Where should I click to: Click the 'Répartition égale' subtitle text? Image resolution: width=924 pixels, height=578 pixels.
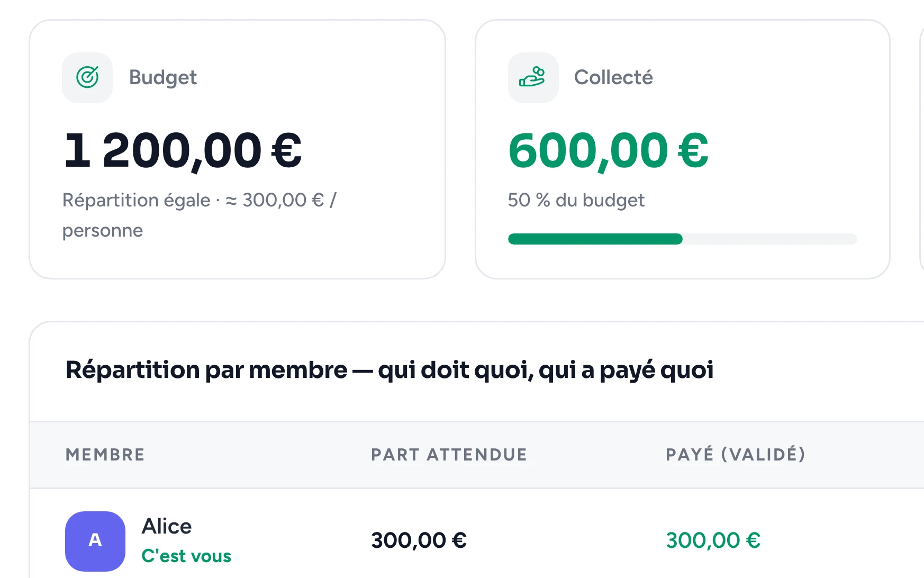(x=137, y=200)
